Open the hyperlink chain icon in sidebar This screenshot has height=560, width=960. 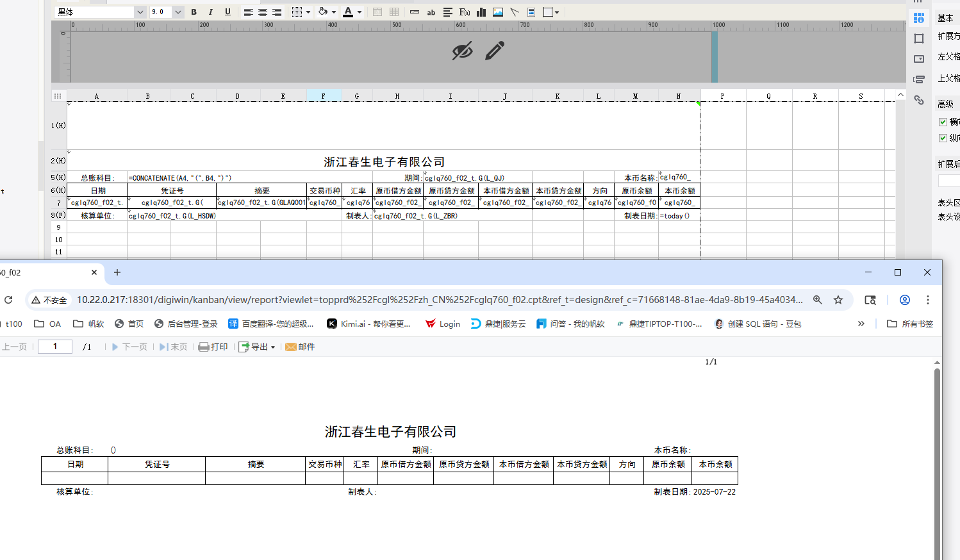tap(919, 100)
